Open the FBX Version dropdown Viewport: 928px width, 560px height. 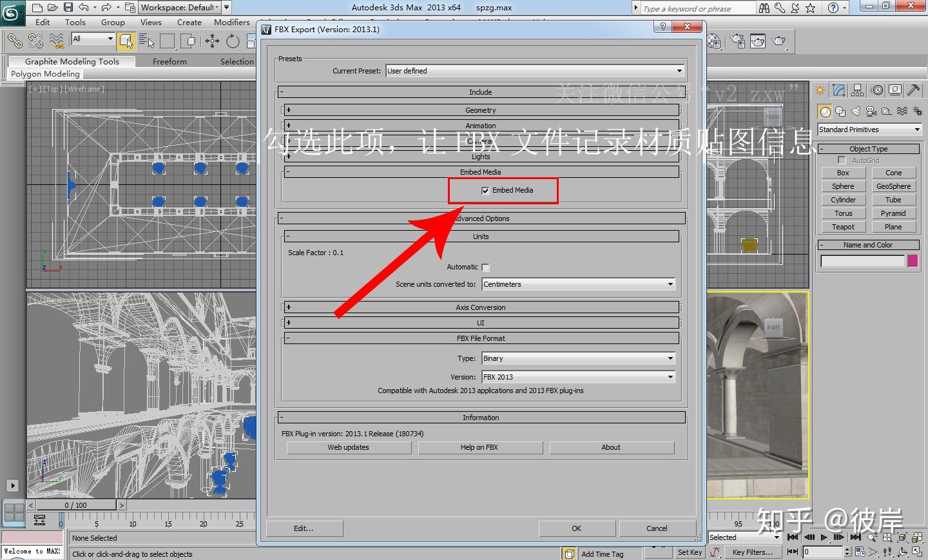(578, 377)
